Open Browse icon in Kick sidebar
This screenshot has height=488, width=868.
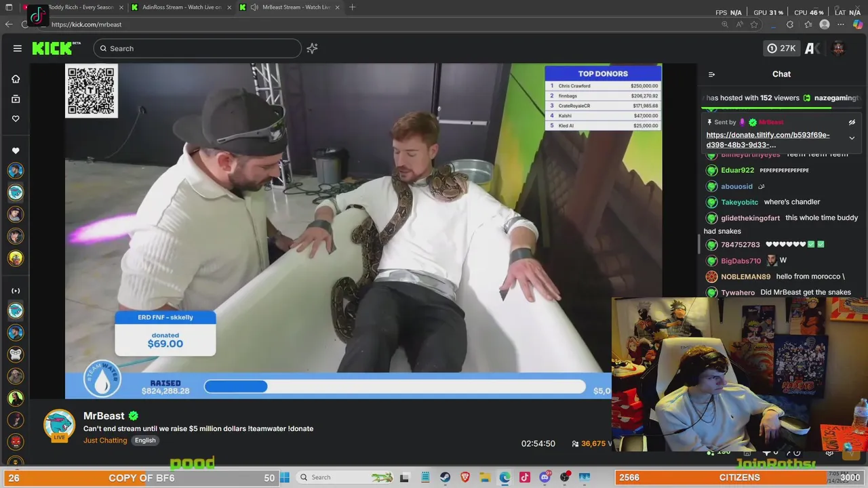(x=16, y=99)
